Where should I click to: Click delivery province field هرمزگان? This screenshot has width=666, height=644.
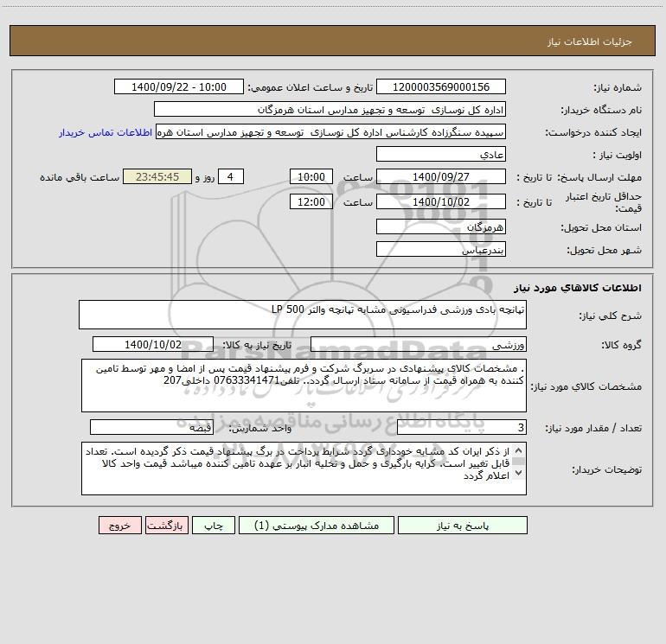(x=441, y=226)
